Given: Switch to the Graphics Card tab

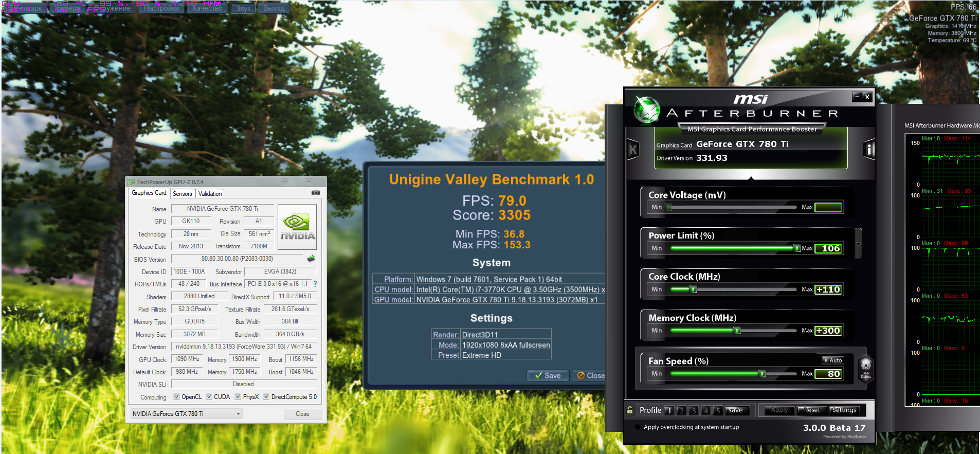Looking at the screenshot, I should click(149, 193).
